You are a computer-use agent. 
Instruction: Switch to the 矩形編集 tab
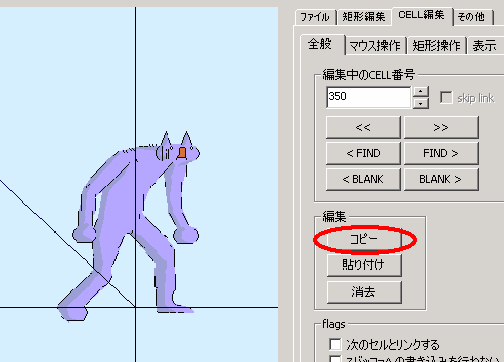pyautogui.click(x=364, y=17)
